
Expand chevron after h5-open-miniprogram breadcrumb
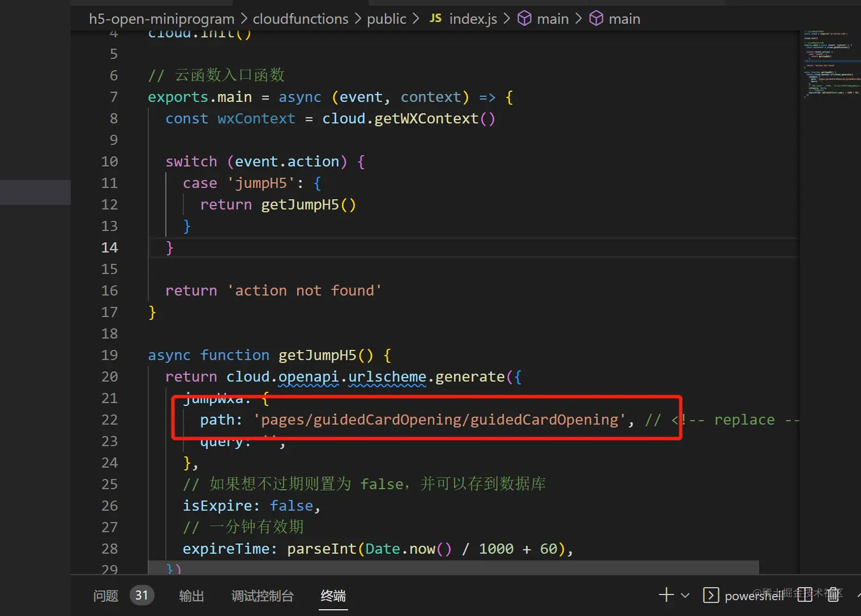[244, 19]
